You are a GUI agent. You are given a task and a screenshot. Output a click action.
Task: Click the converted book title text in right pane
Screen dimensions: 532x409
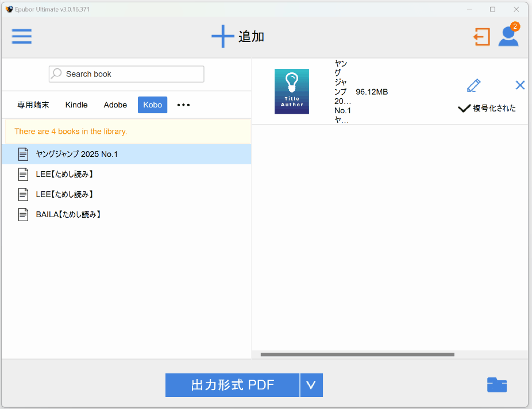[342, 91]
